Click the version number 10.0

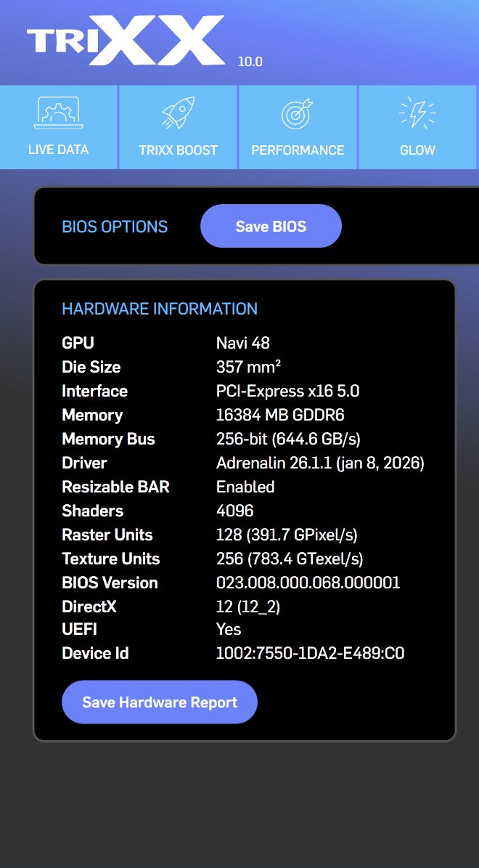(x=250, y=62)
